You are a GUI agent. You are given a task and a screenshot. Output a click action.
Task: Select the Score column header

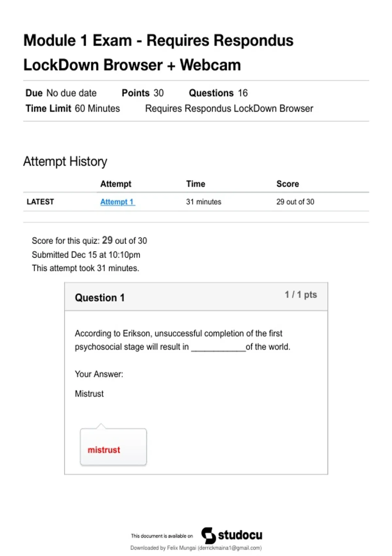(287, 184)
